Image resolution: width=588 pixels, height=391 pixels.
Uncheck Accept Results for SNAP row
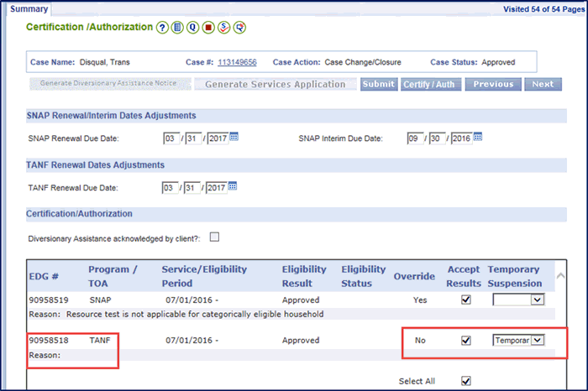click(x=466, y=300)
